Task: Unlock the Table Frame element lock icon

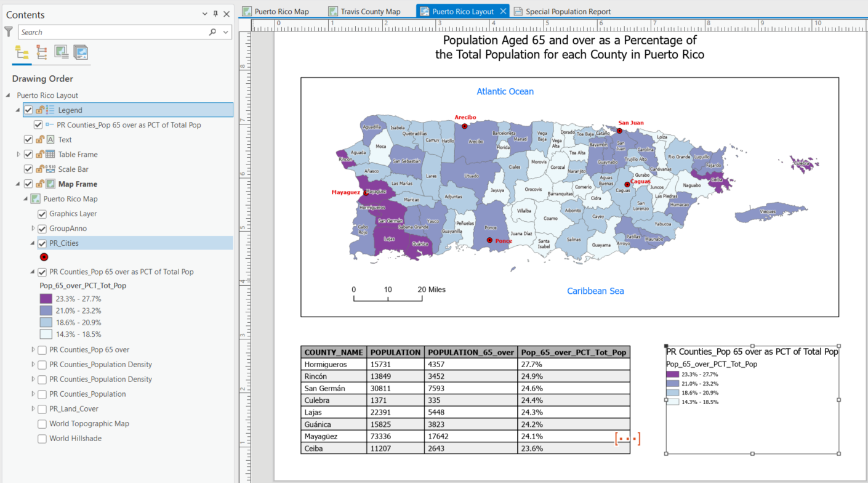Action: pos(39,155)
